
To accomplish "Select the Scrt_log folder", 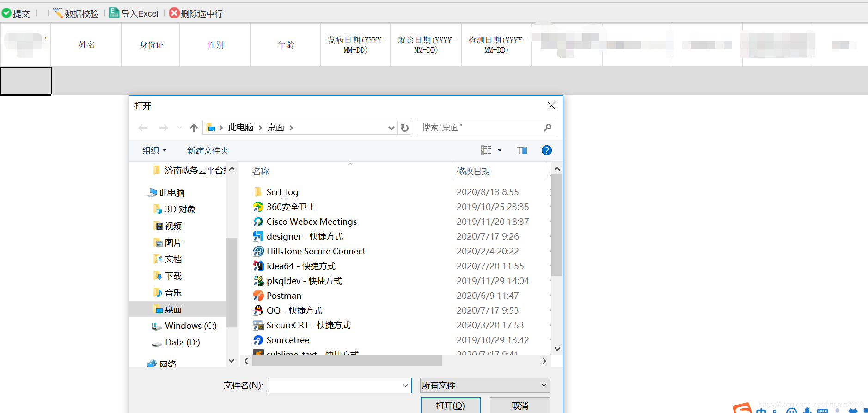I will [275, 192].
